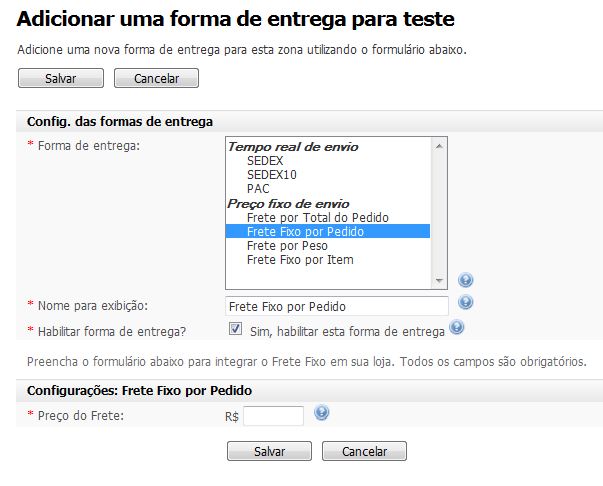The width and height of the screenshot is (603, 486).
Task: Focus the Nome para exibição text field
Action: 337,306
